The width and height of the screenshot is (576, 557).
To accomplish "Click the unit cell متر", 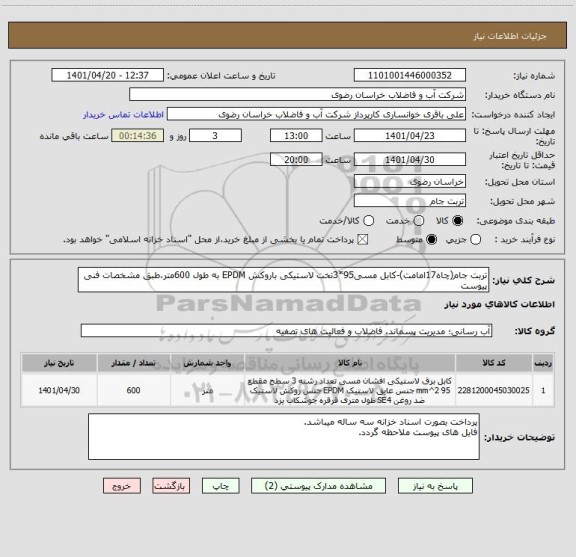I will [207, 390].
